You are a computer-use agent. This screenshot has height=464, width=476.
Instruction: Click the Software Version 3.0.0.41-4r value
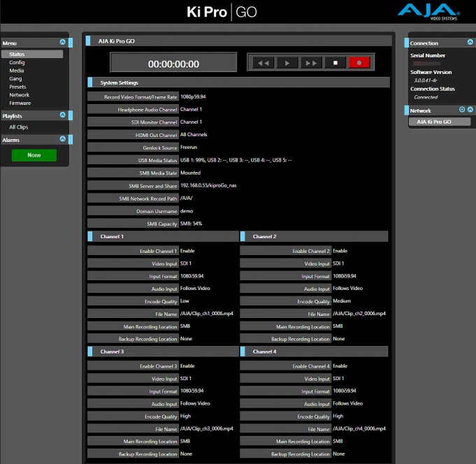pyautogui.click(x=425, y=80)
